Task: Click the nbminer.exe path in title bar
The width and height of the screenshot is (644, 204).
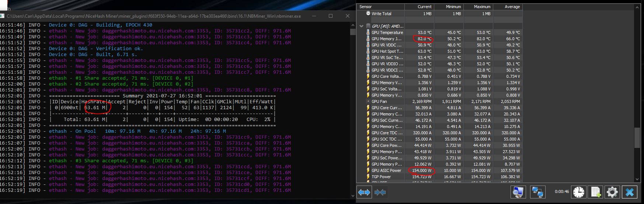Action: pyautogui.click(x=154, y=16)
